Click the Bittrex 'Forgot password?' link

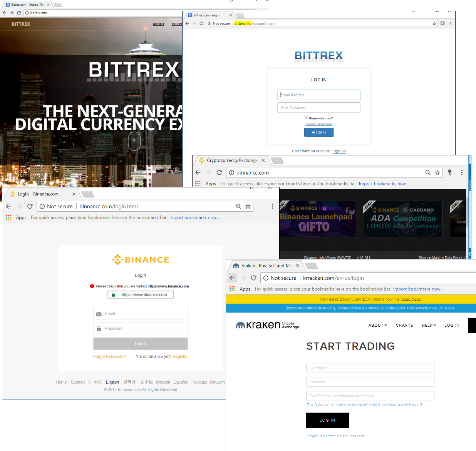point(319,124)
